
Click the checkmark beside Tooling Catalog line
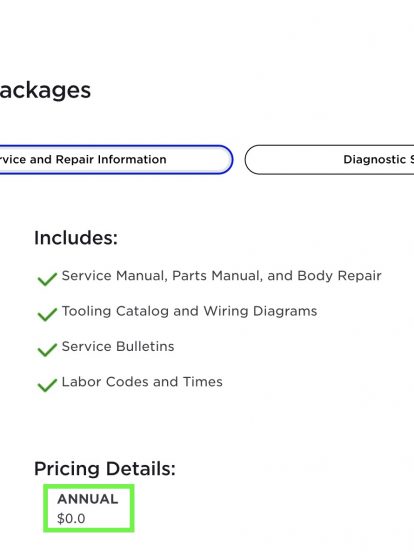point(47,314)
